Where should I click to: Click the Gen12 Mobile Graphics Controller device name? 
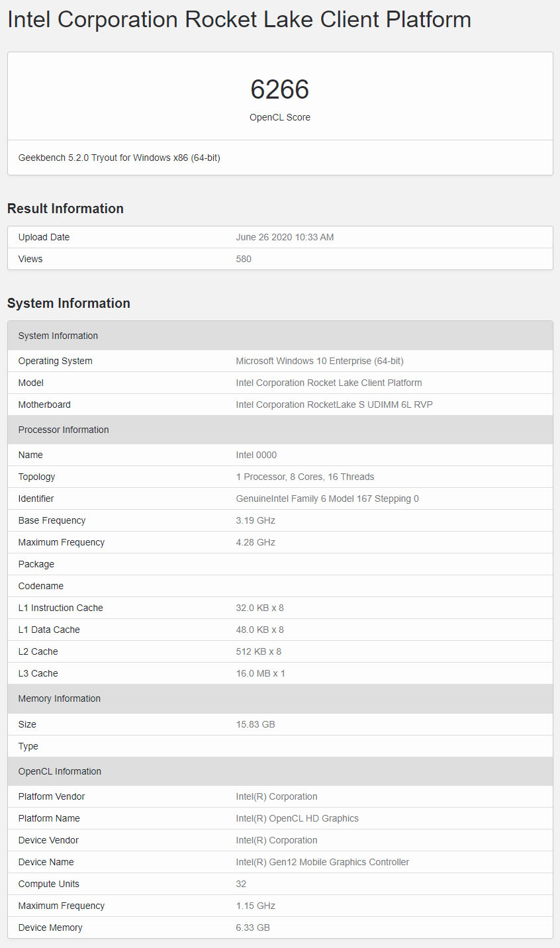click(322, 862)
